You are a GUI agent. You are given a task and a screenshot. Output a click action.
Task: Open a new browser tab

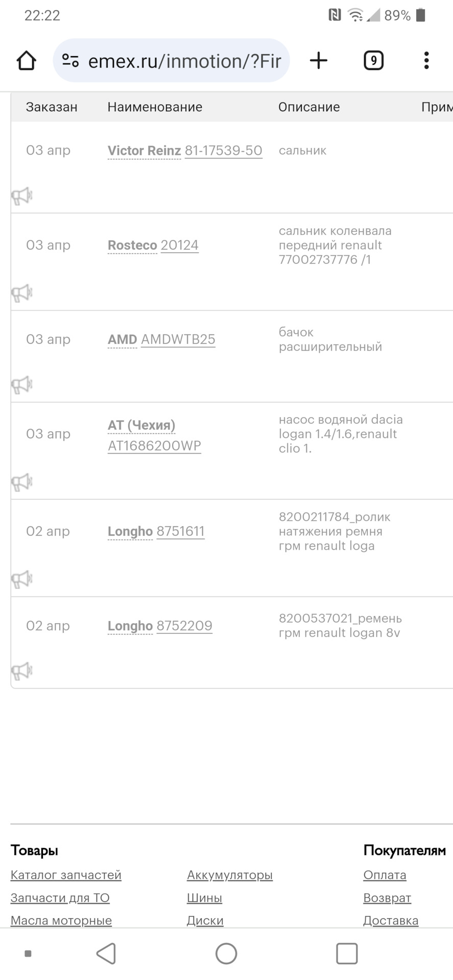[x=319, y=61]
